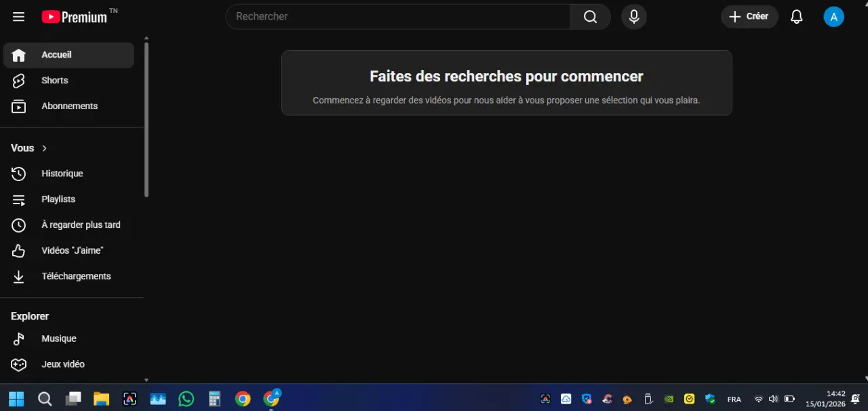This screenshot has width=868, height=411.
Task: Select the Musique label
Action: (x=59, y=339)
